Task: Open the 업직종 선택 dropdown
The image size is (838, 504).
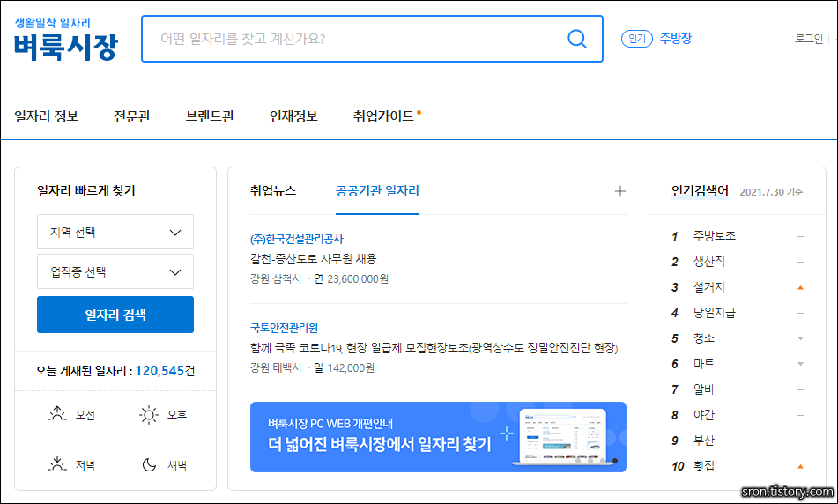Action: [115, 271]
